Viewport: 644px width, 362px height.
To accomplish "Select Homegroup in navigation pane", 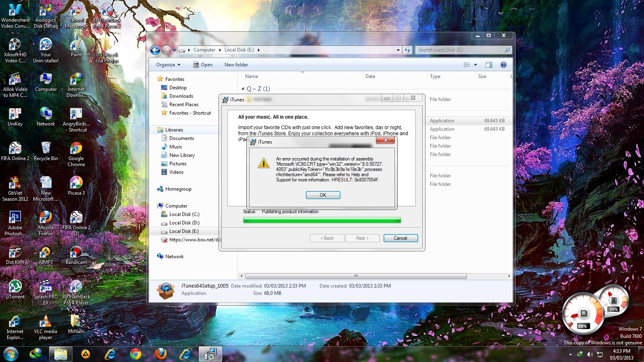I will [178, 189].
